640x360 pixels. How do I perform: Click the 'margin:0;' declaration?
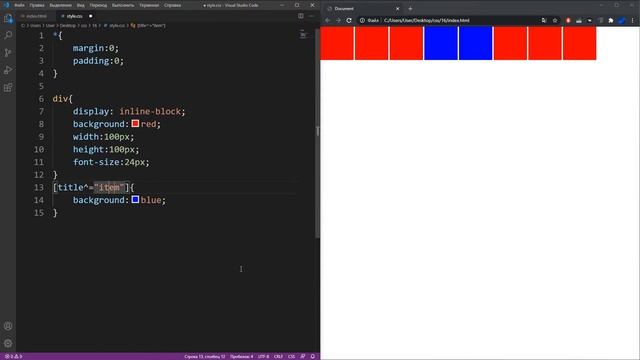click(x=96, y=48)
